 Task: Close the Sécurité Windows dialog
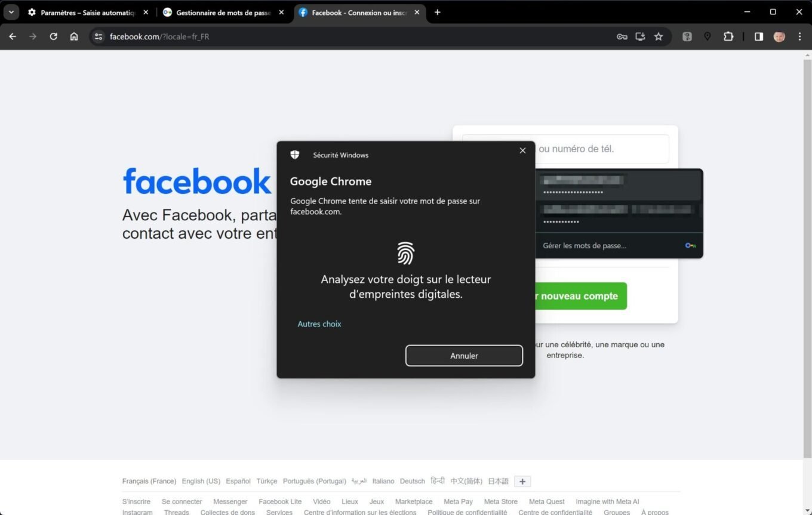(x=522, y=150)
